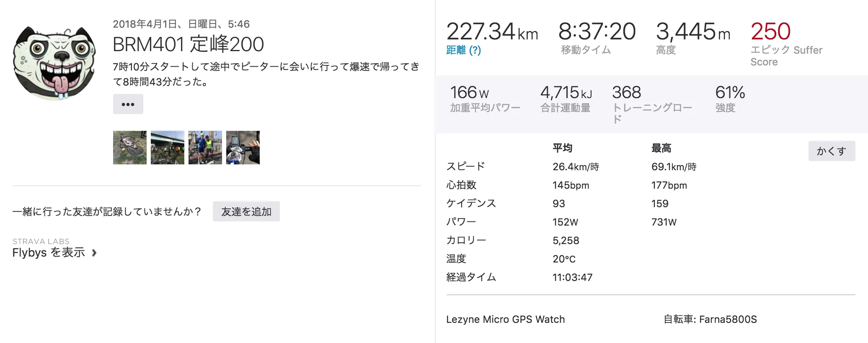Click the Lezyne Micro GPS Watch device text

pyautogui.click(x=505, y=320)
